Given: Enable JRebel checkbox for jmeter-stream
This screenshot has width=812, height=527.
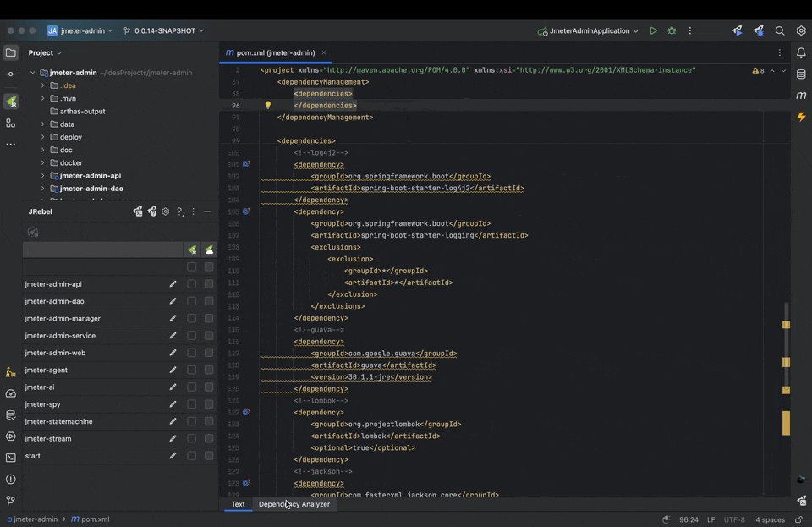Looking at the screenshot, I should click(x=192, y=438).
